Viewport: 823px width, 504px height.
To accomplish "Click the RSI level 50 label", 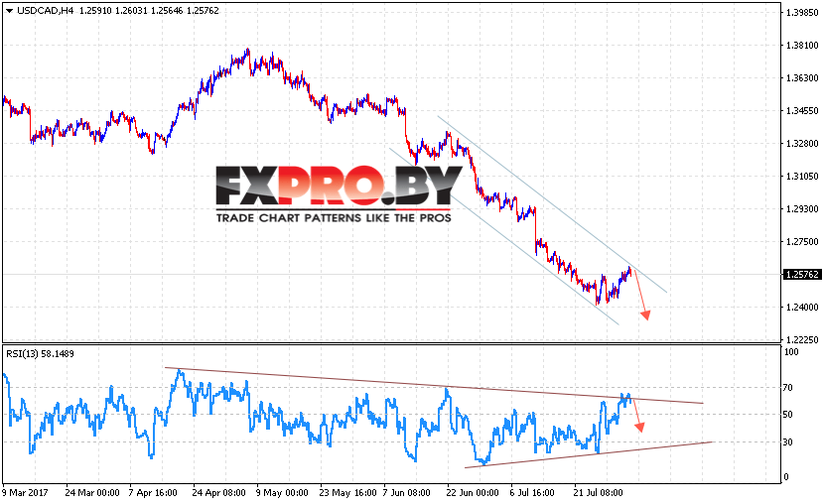I will (788, 415).
